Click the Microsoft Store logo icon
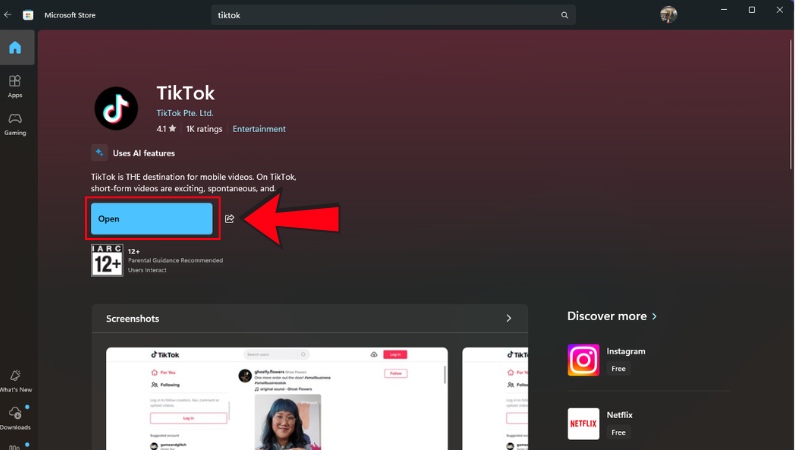 (x=28, y=15)
